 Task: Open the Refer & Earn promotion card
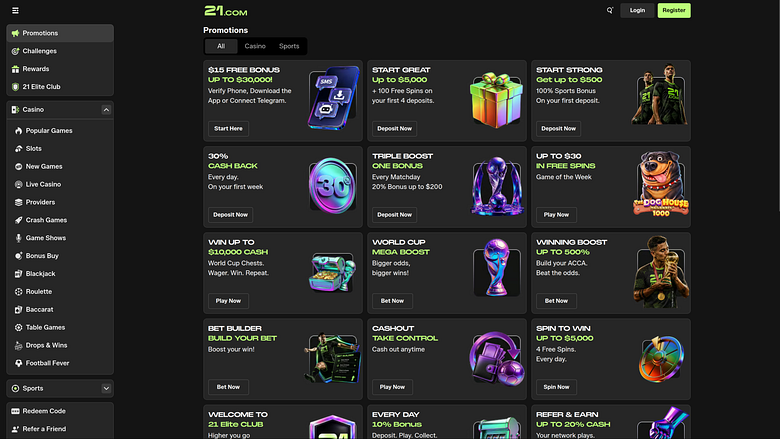coord(611,422)
